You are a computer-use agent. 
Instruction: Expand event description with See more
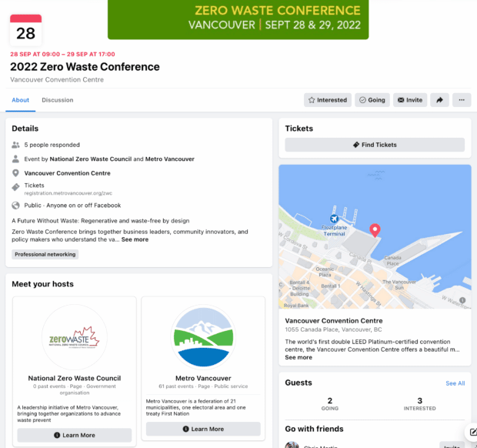[135, 239]
